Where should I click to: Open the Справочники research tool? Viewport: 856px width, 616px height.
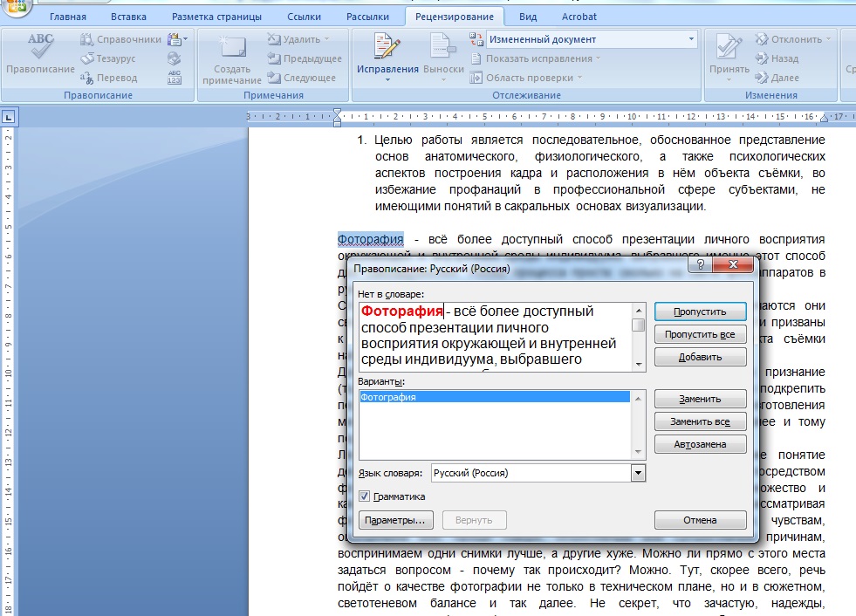click(x=120, y=39)
